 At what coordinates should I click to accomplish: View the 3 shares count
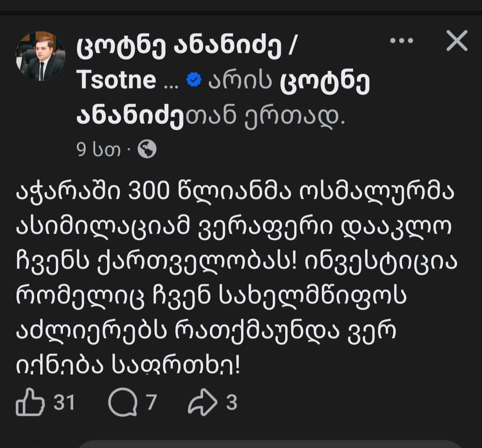pos(231,403)
